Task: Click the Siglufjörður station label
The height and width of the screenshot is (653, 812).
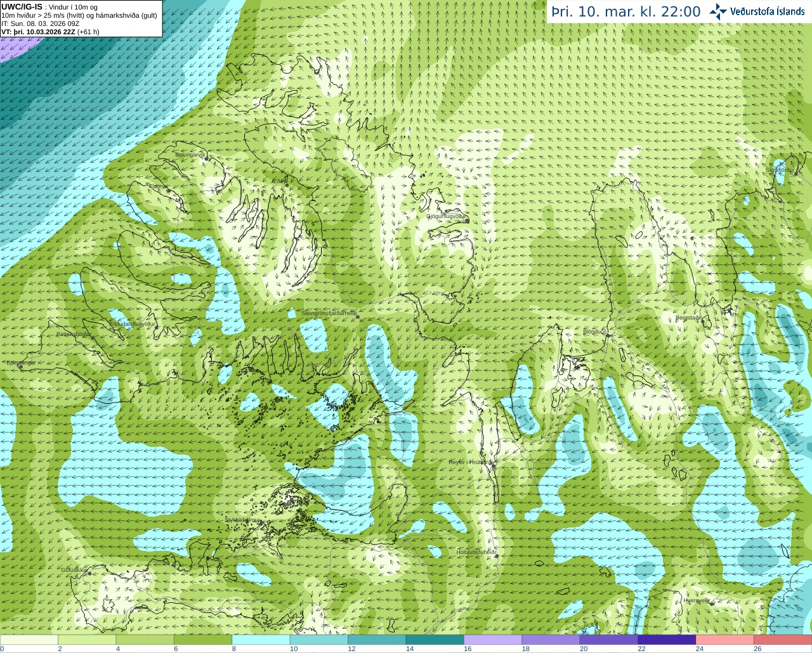Action: [x=780, y=170]
